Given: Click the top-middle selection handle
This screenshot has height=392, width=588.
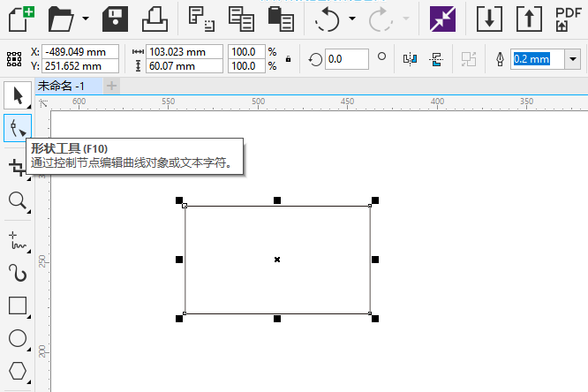Looking at the screenshot, I should pyautogui.click(x=277, y=200).
